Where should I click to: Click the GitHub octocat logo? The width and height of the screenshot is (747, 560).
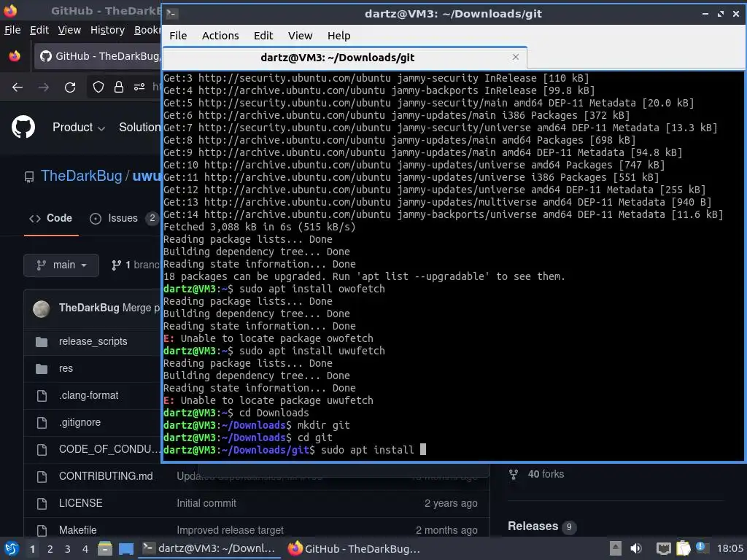click(x=23, y=127)
